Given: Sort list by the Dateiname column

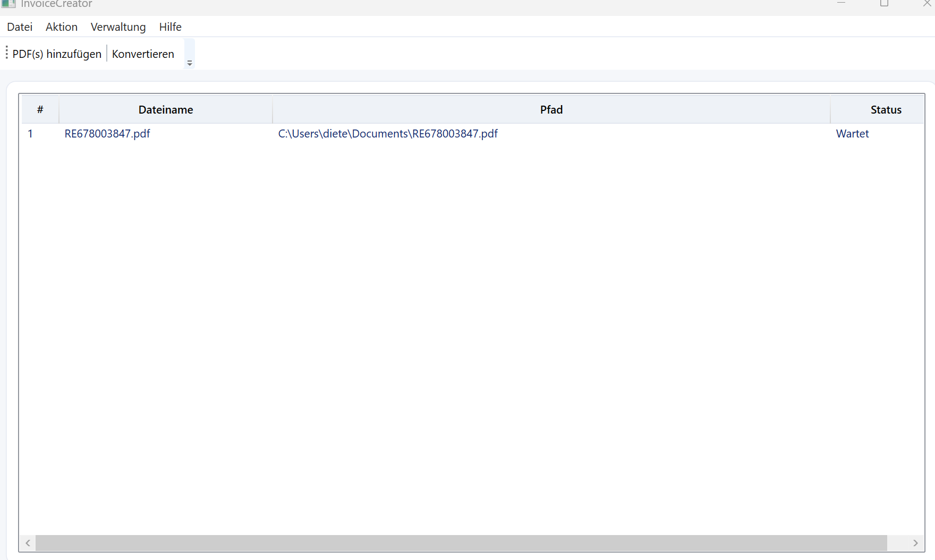Looking at the screenshot, I should pos(165,109).
